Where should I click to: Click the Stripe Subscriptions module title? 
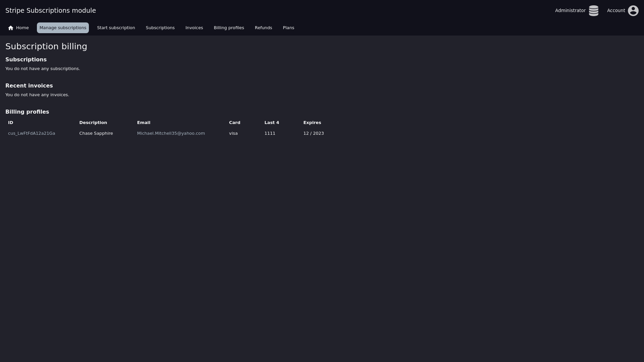[x=51, y=10]
